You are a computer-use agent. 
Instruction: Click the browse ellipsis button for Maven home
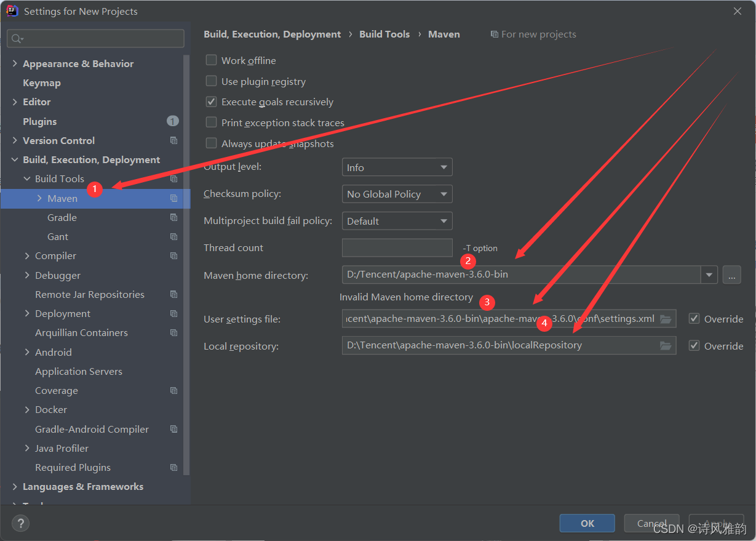[x=731, y=275]
